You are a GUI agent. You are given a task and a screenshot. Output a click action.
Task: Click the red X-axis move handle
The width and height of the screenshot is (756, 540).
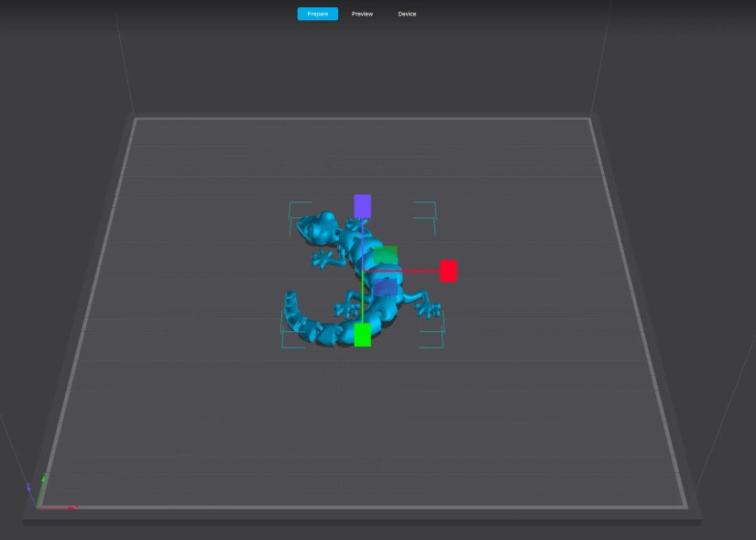pos(448,271)
